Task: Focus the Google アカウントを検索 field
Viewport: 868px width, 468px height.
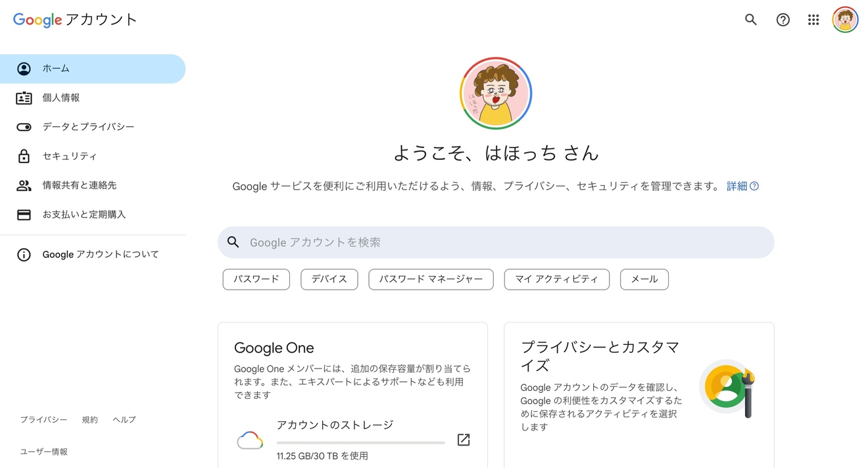Action: pyautogui.click(x=496, y=242)
